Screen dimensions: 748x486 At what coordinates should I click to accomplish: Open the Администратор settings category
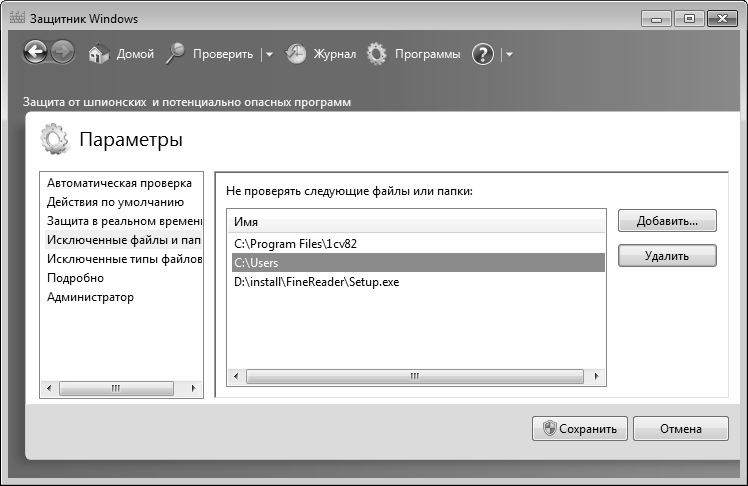click(x=90, y=297)
